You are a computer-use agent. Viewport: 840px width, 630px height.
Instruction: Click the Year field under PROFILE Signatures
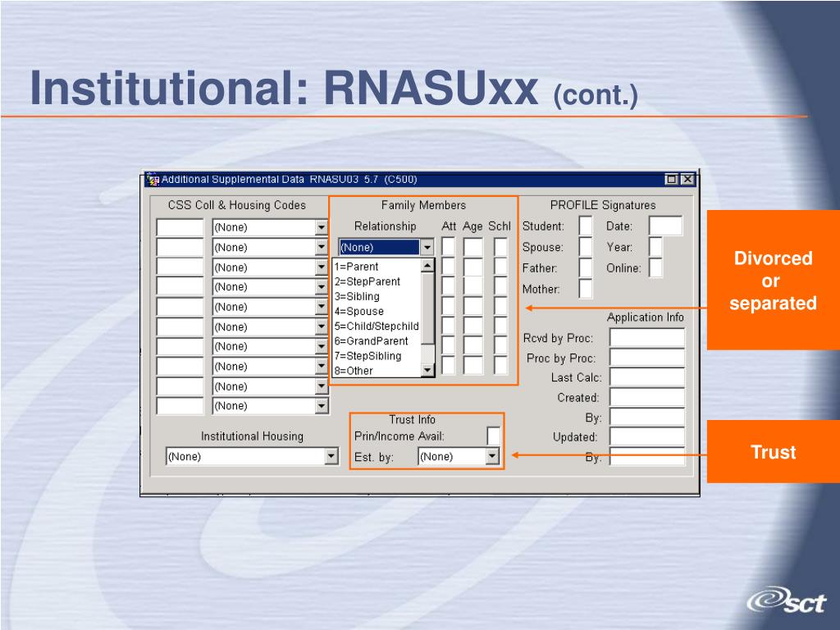(x=655, y=247)
